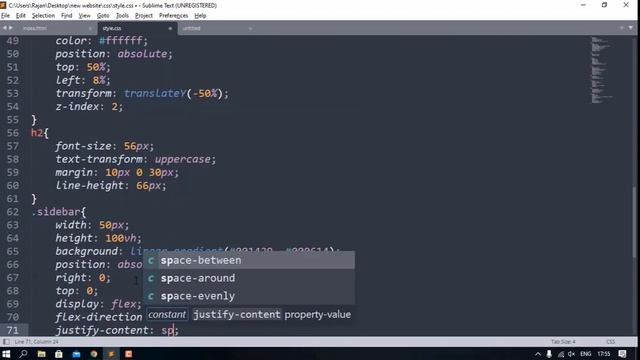Image resolution: width=640 pixels, height=360 pixels.
Task: Open the Goto menu
Action: [103, 16]
